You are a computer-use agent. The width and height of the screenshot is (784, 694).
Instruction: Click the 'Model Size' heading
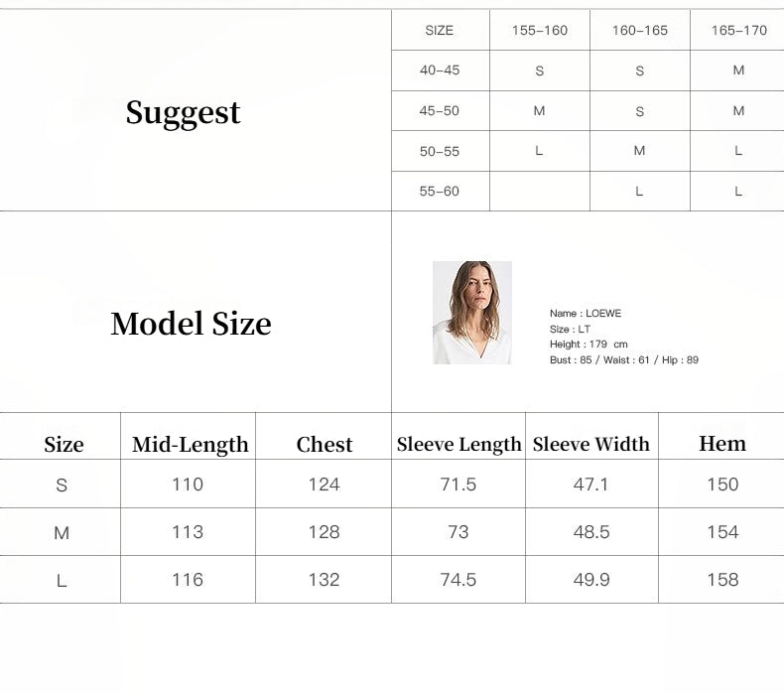[191, 324]
